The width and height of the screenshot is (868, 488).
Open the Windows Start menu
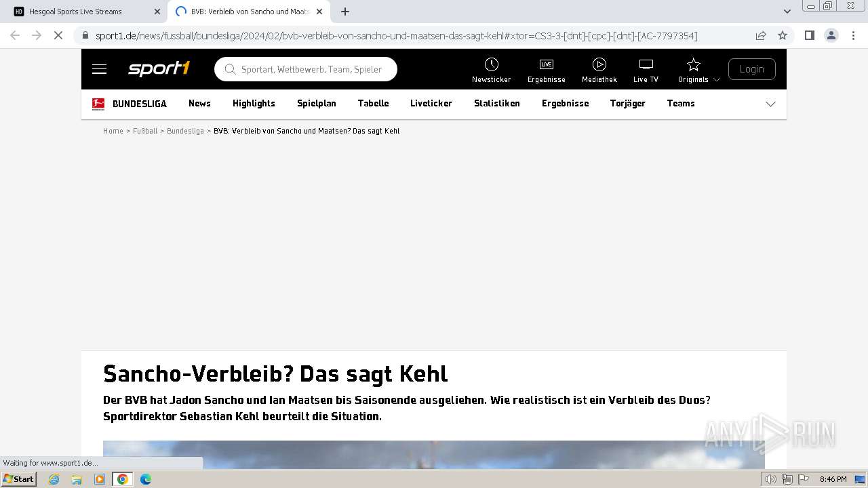pyautogui.click(x=18, y=479)
